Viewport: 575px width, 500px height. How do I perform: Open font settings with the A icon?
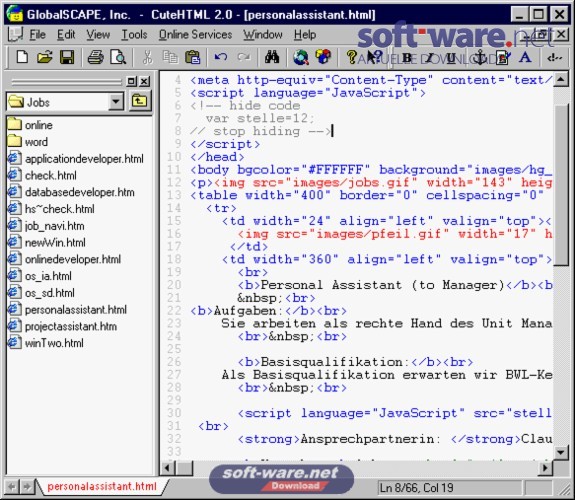pyautogui.click(x=525, y=58)
